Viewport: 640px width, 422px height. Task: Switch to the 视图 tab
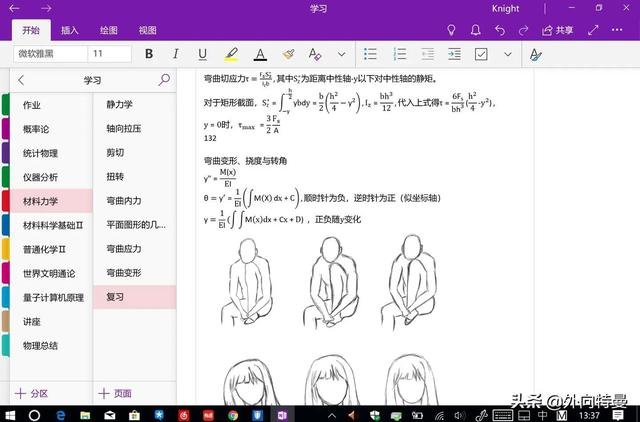pos(147,30)
